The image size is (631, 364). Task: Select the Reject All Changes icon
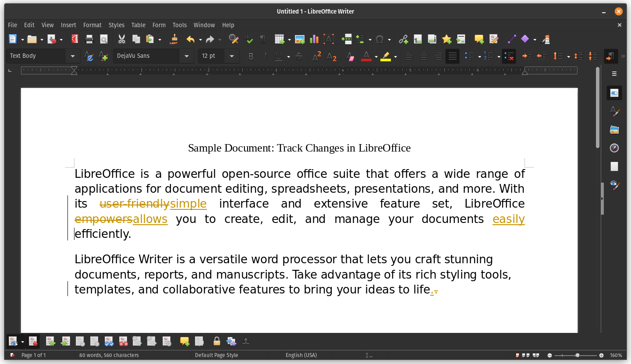click(123, 341)
